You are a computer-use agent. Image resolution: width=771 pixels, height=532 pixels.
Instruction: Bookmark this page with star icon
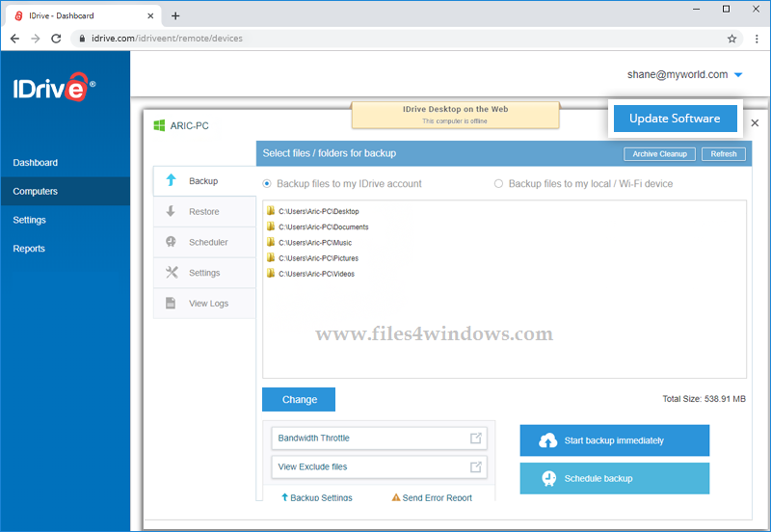tap(731, 39)
